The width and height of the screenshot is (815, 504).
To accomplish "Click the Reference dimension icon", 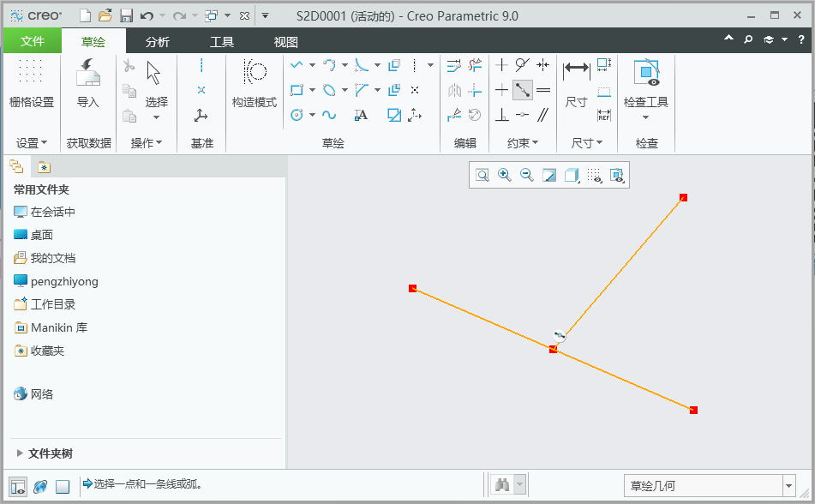I will [604, 115].
